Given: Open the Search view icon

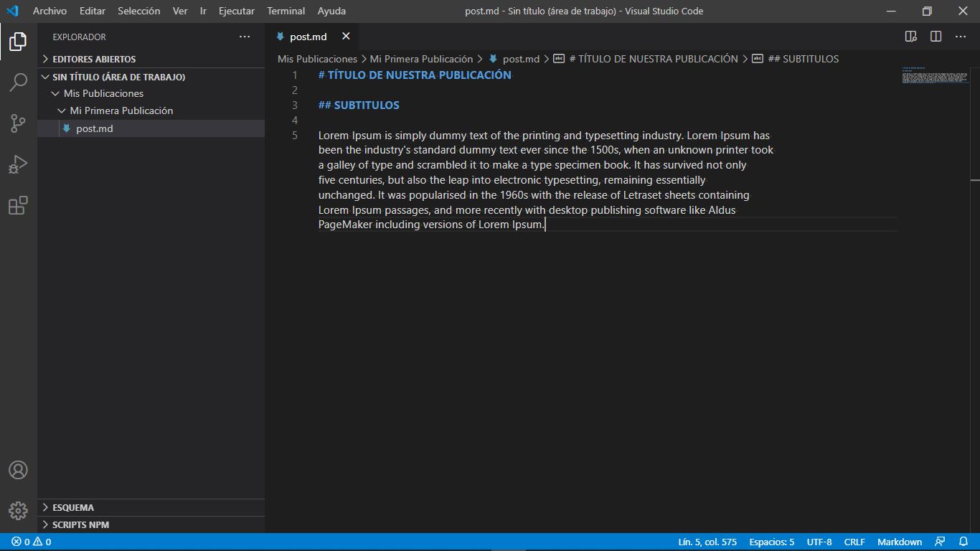Looking at the screenshot, I should [18, 82].
